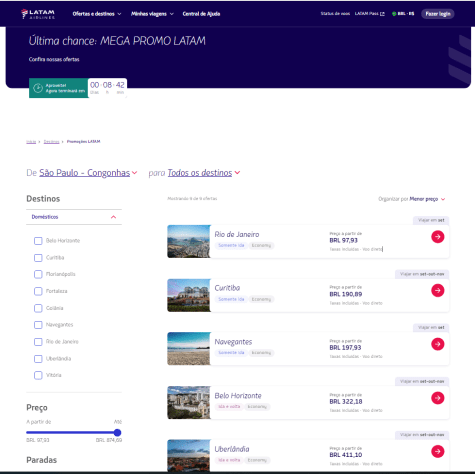Check the Belo Horizonte destination filter
475x474 pixels.
[38, 241]
